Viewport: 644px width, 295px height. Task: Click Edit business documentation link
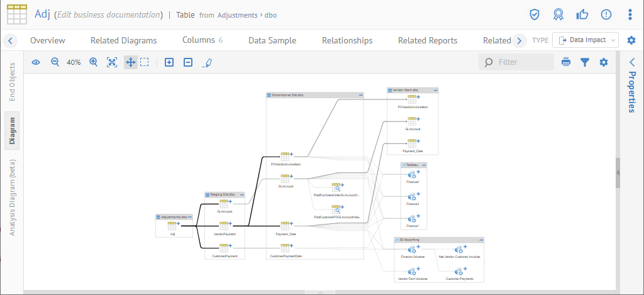pos(108,14)
